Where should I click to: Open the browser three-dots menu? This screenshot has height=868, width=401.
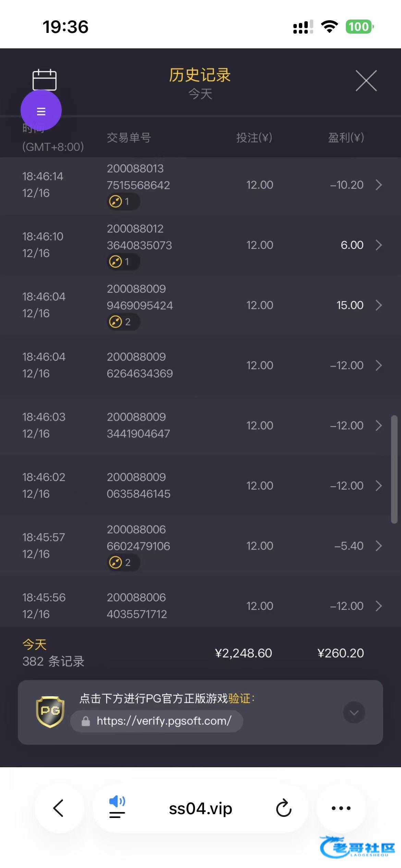341,808
